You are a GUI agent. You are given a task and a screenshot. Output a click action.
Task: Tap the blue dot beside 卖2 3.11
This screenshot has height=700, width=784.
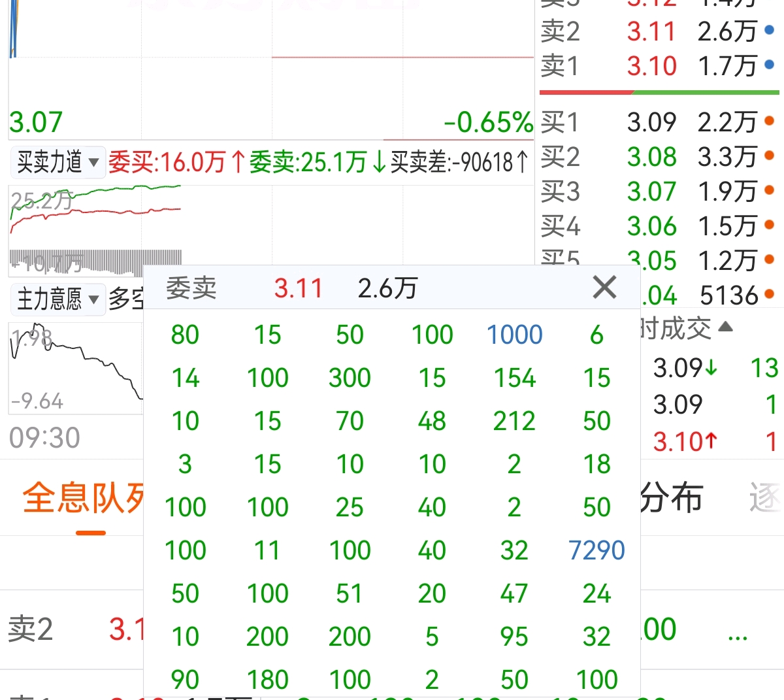pyautogui.click(x=770, y=30)
